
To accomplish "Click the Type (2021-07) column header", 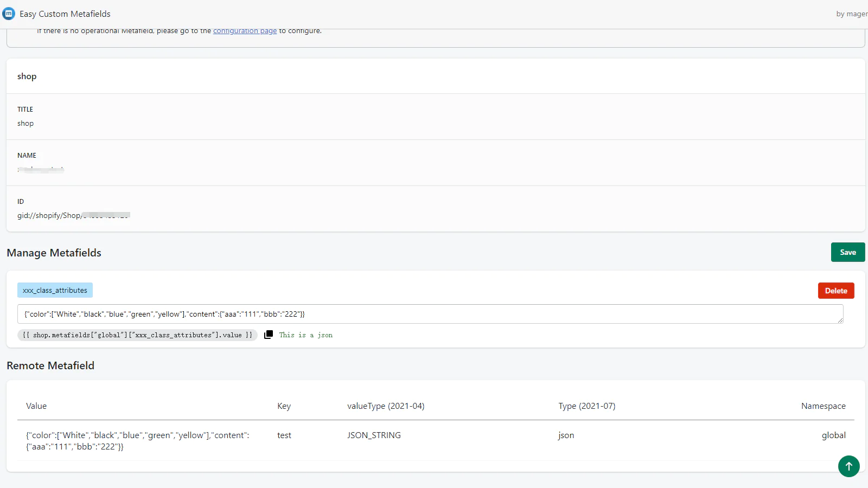I will (587, 406).
